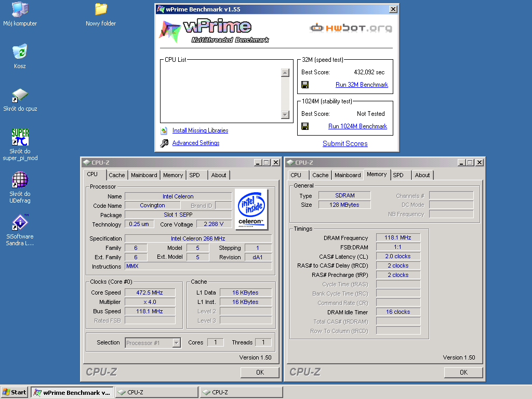532x399 pixels.
Task: Expand the Processor #1 selection dropdown
Action: 176,343
